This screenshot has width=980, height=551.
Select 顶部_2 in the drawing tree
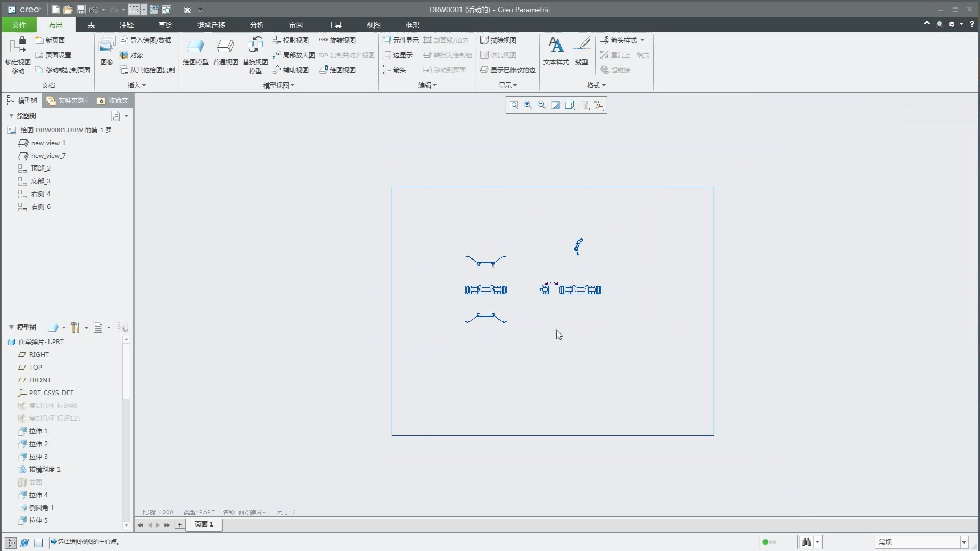point(34,169)
